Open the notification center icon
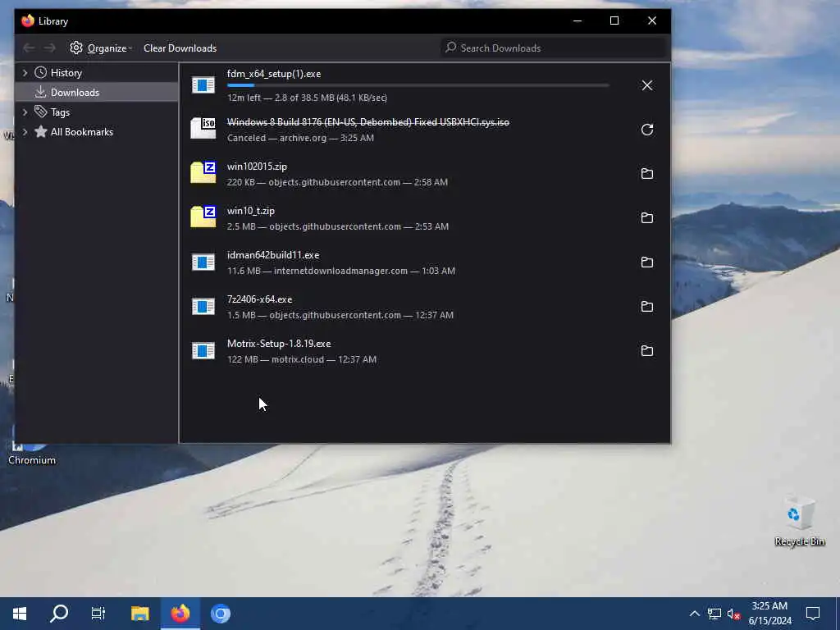840x630 pixels. [813, 614]
